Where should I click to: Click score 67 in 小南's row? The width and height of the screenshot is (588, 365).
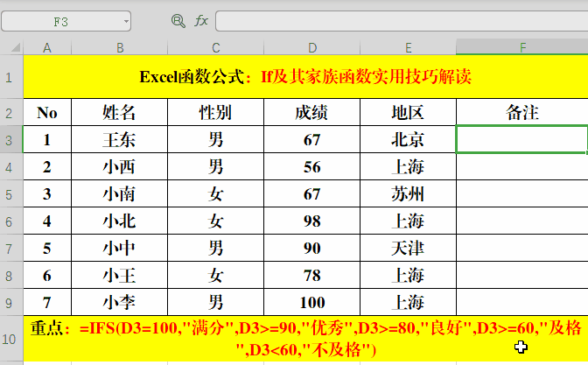312,194
